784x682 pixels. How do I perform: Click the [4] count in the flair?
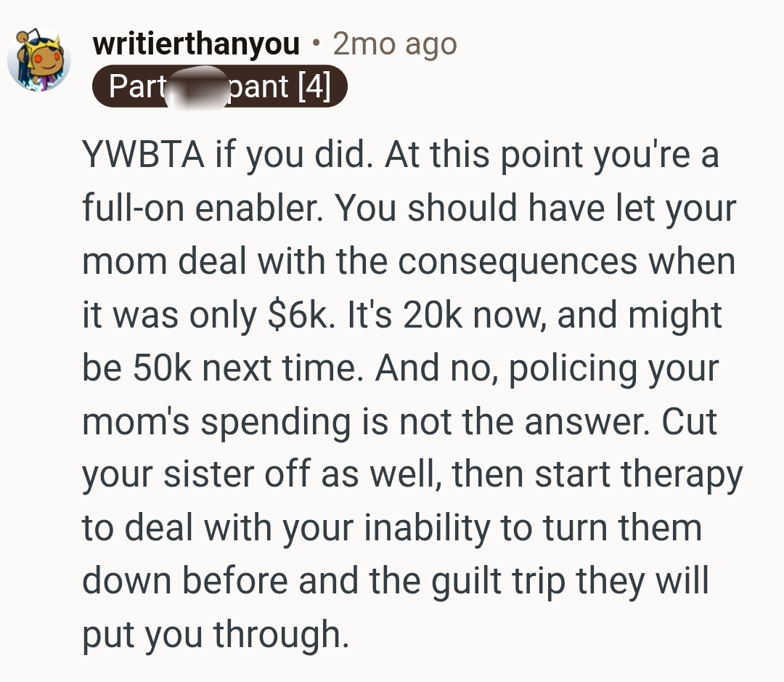point(314,86)
